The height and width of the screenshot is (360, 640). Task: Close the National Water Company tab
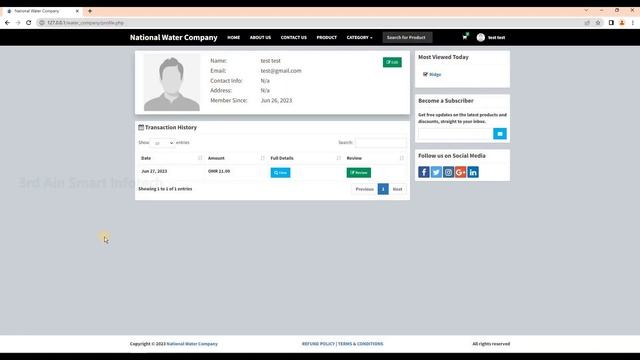[77, 11]
